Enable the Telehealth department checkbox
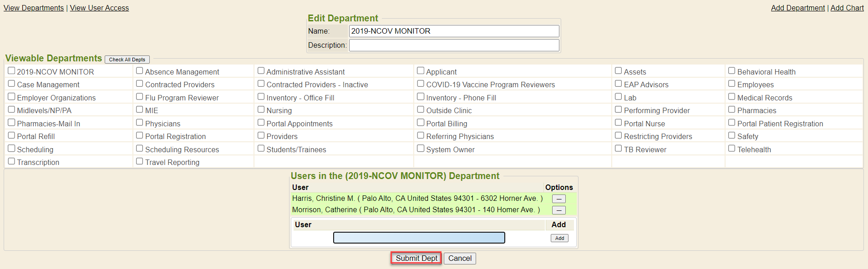 pos(732,149)
